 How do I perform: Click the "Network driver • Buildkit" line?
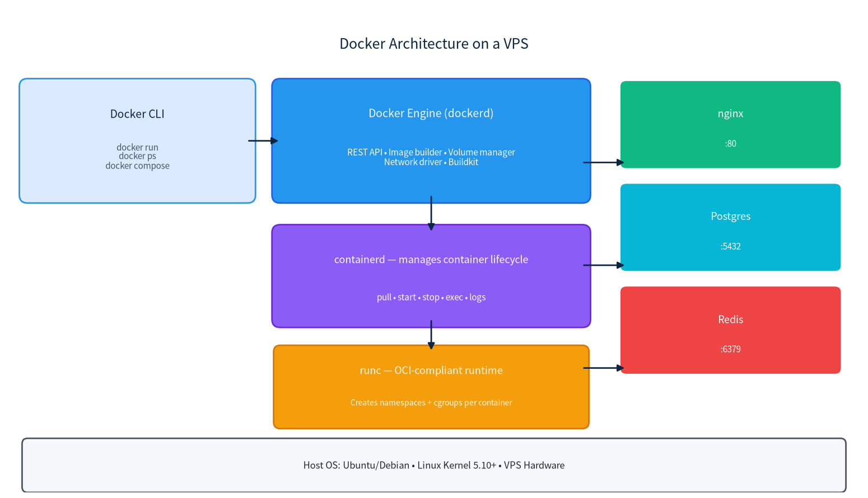(x=431, y=162)
